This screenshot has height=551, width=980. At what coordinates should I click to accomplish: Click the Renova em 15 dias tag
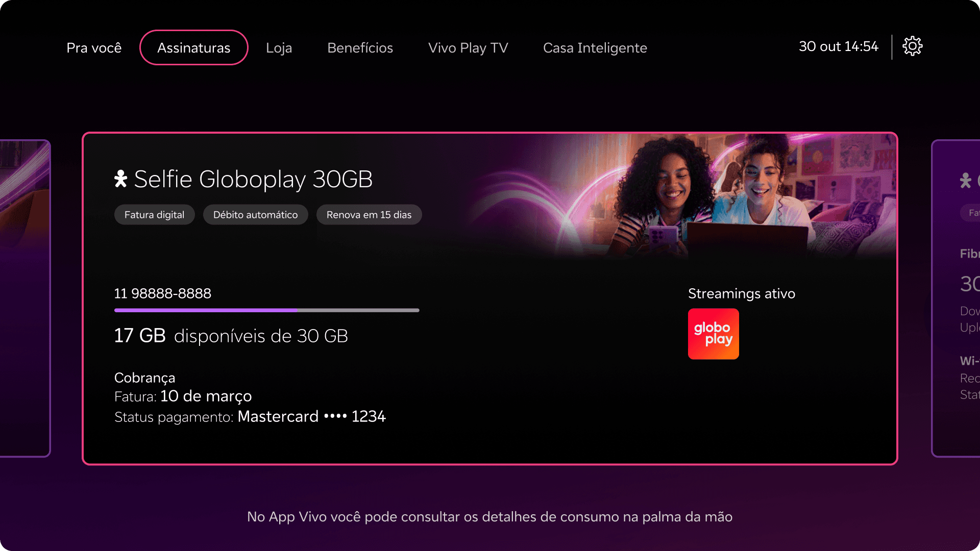[369, 215]
